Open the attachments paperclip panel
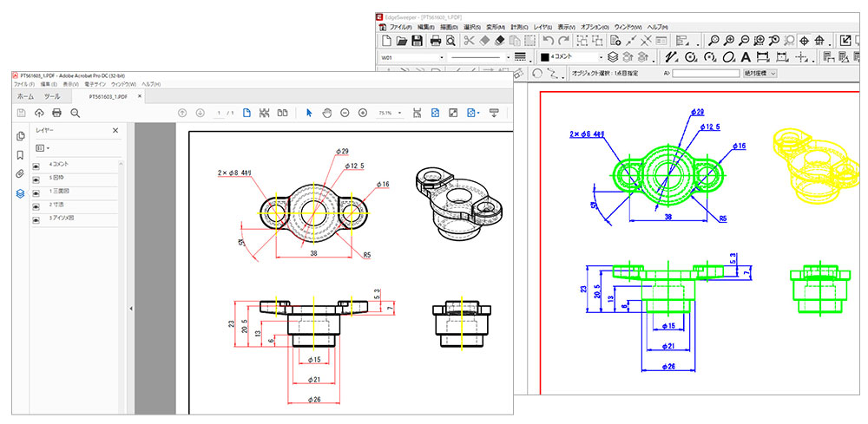 (x=20, y=173)
